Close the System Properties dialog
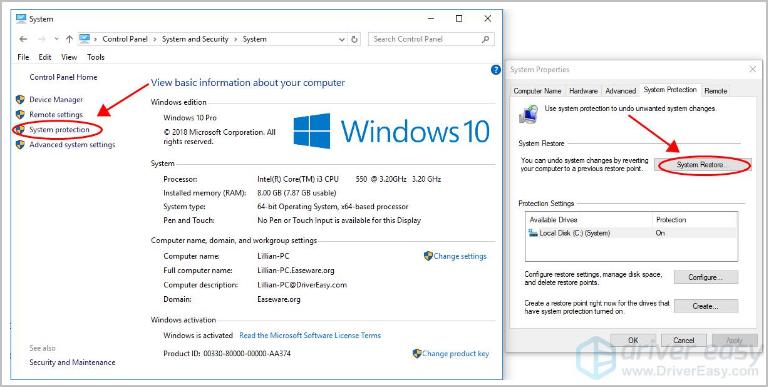 click(753, 70)
